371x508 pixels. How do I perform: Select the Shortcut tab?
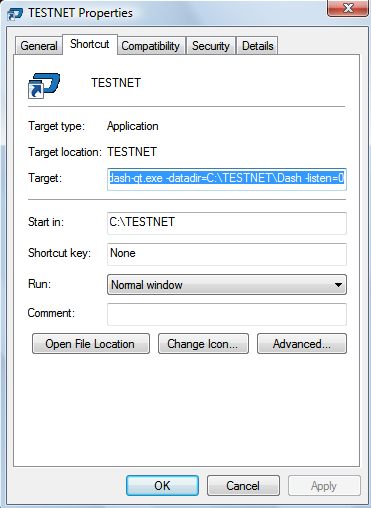coord(90,44)
